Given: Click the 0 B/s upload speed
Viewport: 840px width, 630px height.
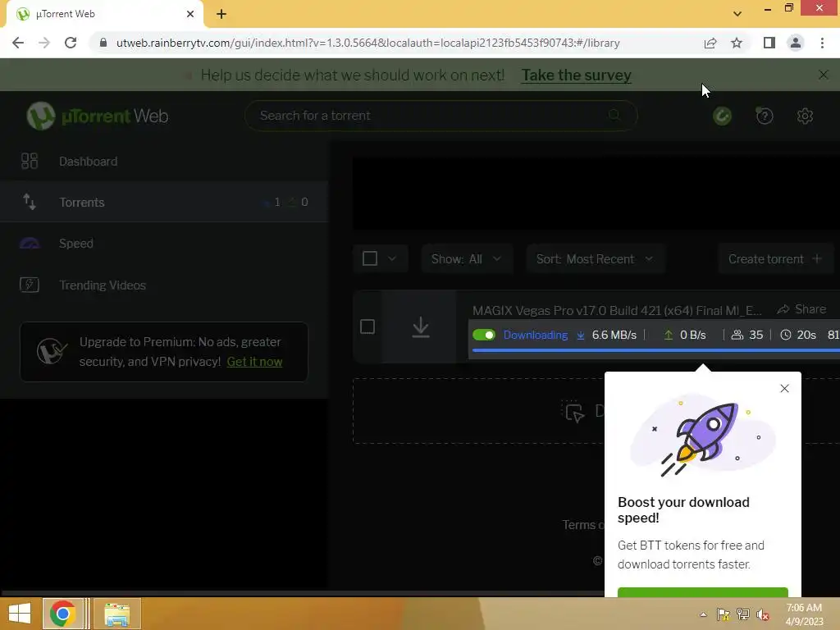Looking at the screenshot, I should tap(692, 335).
